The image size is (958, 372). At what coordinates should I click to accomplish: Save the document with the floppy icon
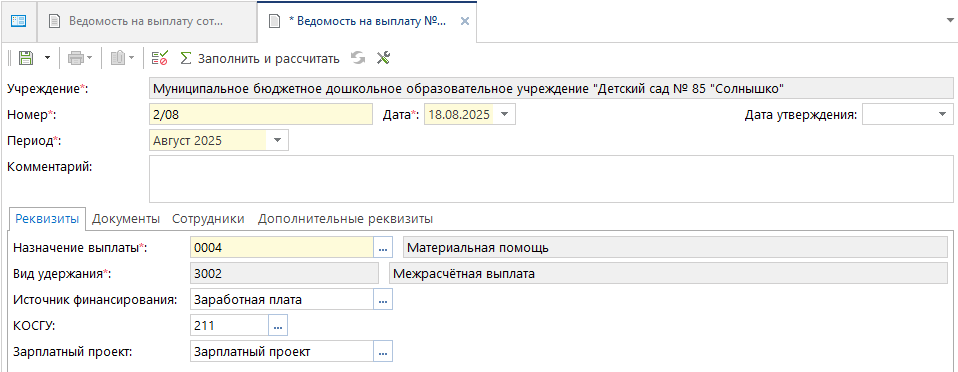tap(26, 58)
